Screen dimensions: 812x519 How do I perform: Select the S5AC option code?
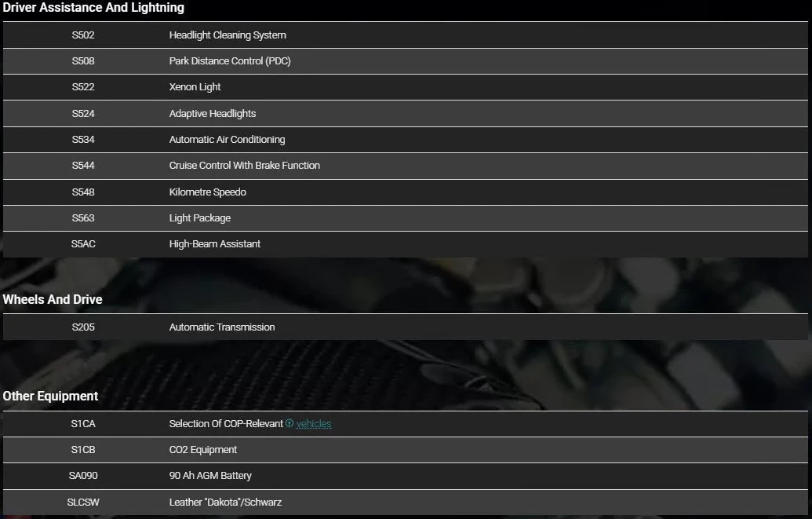click(83, 243)
